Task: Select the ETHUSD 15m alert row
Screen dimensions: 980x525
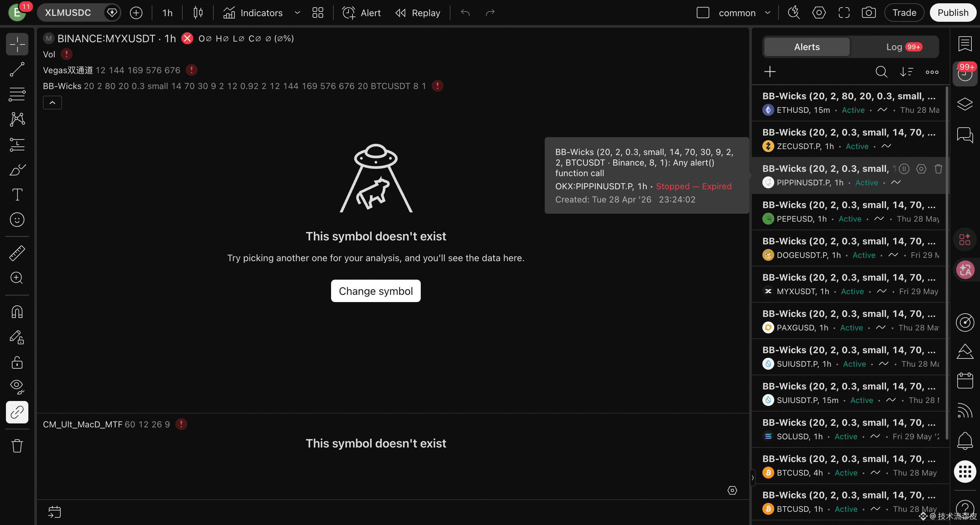Action: [849, 103]
